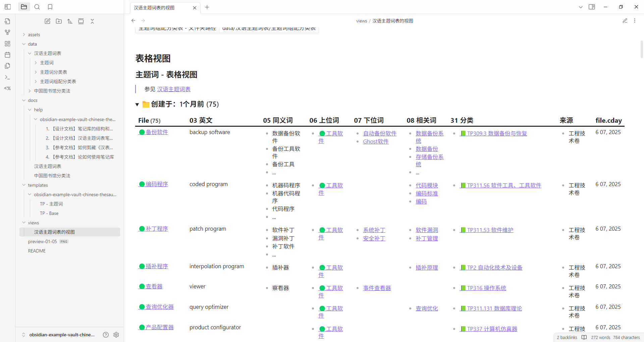This screenshot has height=342, width=644.
Task: Open a new tab with the plus button
Action: [207, 7]
